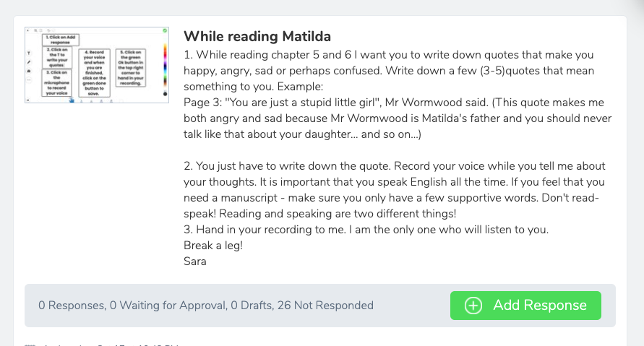Click the responses status summary text

(x=206, y=306)
